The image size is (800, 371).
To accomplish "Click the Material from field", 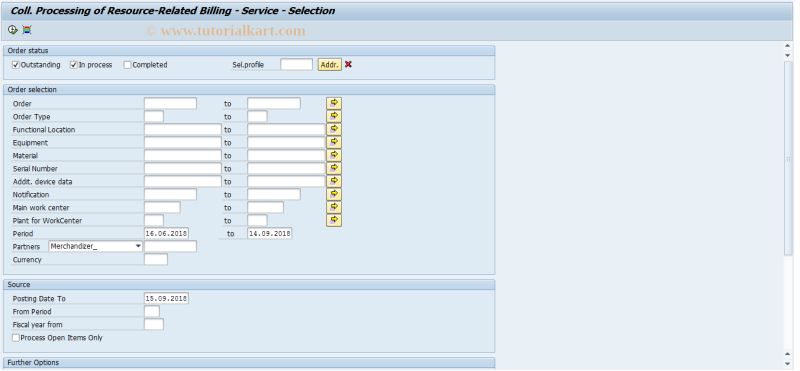I will 183,156.
